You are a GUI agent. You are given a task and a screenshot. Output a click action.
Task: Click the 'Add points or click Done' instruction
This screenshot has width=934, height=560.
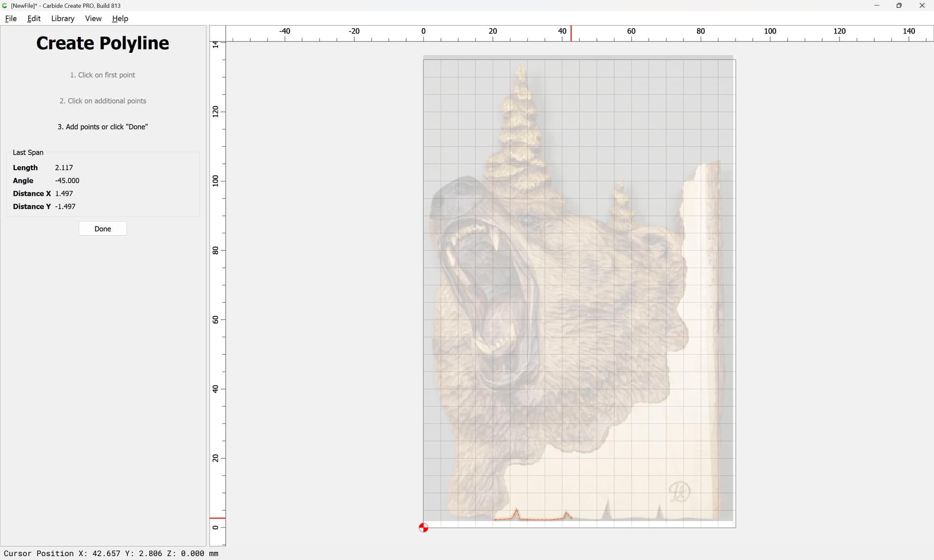[x=103, y=126]
